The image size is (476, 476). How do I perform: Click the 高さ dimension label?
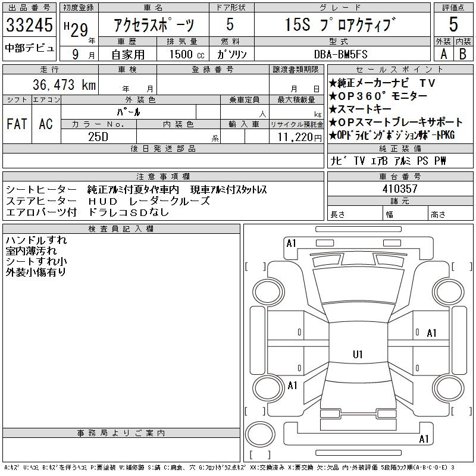click(438, 215)
